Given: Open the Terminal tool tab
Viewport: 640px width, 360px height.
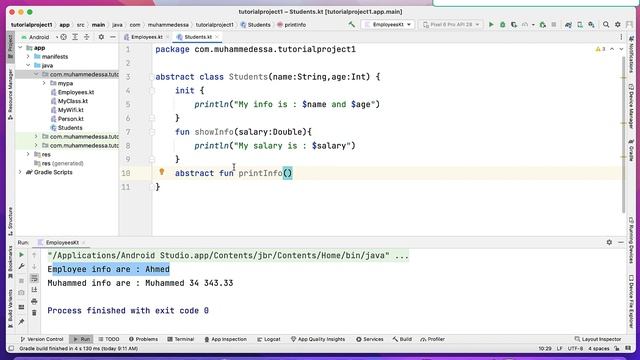Looking at the screenshot, I should coord(180,339).
